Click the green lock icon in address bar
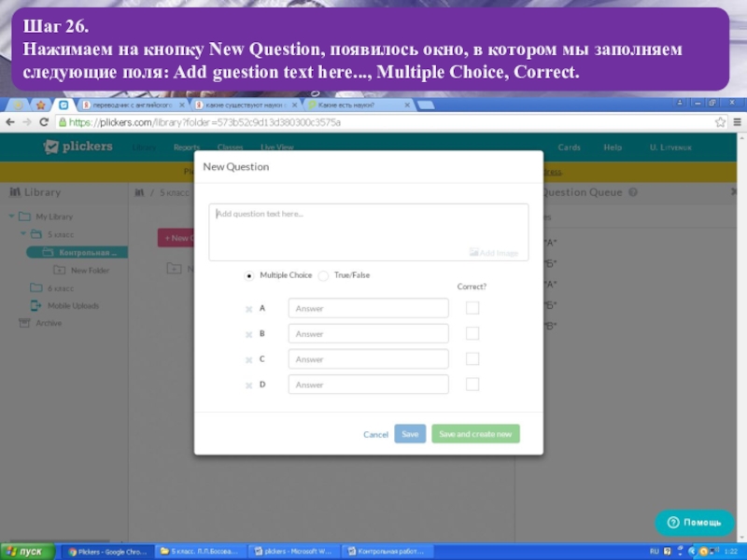Image resolution: width=747 pixels, height=560 pixels. (x=63, y=122)
